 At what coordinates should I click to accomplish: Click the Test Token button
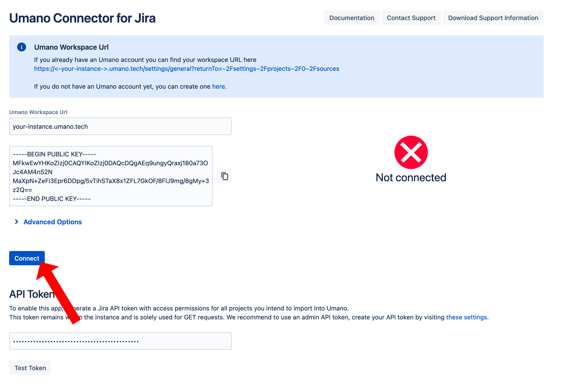pos(30,368)
